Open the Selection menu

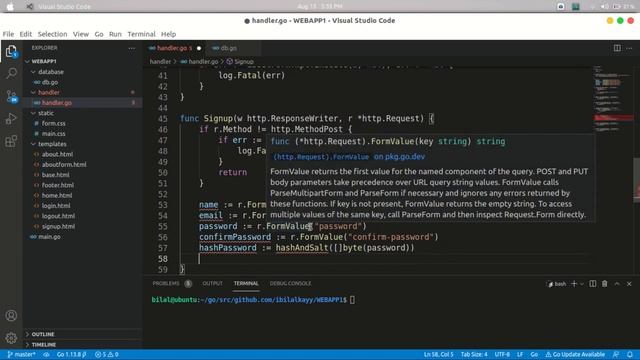coord(52,34)
